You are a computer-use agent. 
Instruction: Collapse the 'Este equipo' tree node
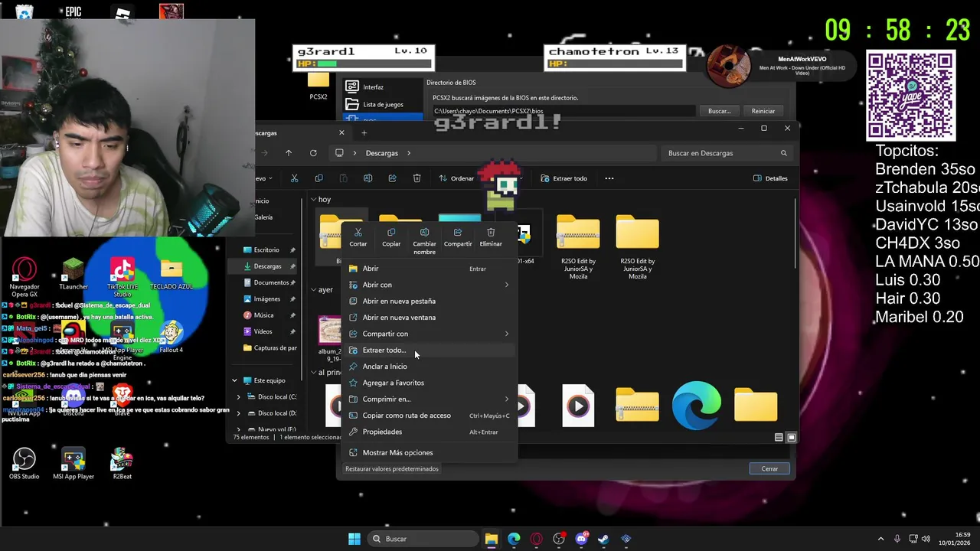point(234,380)
